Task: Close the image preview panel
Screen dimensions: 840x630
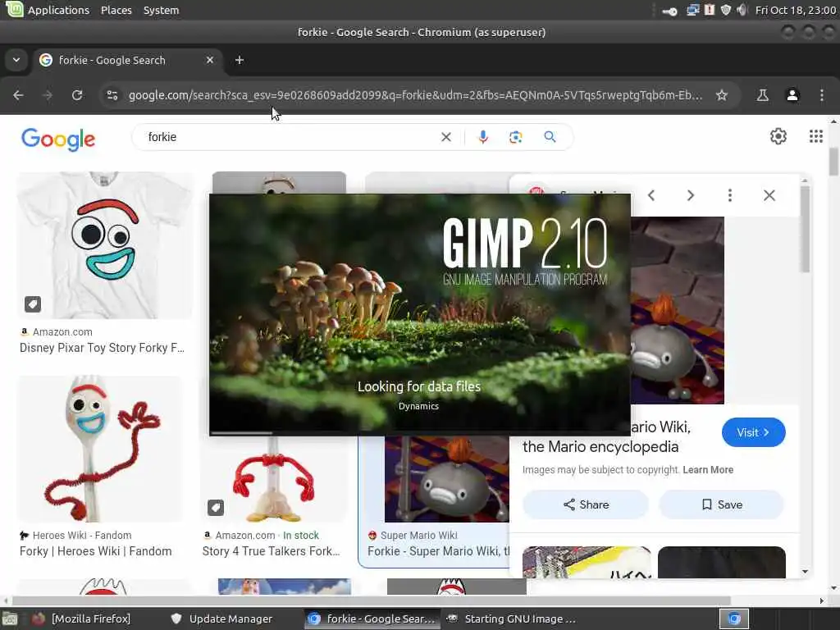Action: pos(769,195)
